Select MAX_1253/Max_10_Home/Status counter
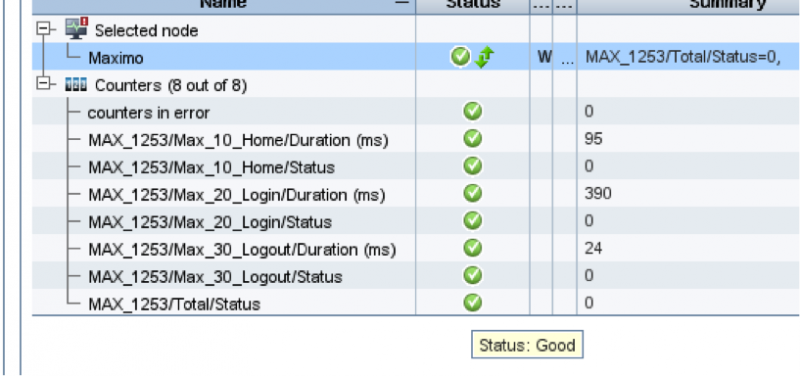This screenshot has height=376, width=800. point(212,167)
